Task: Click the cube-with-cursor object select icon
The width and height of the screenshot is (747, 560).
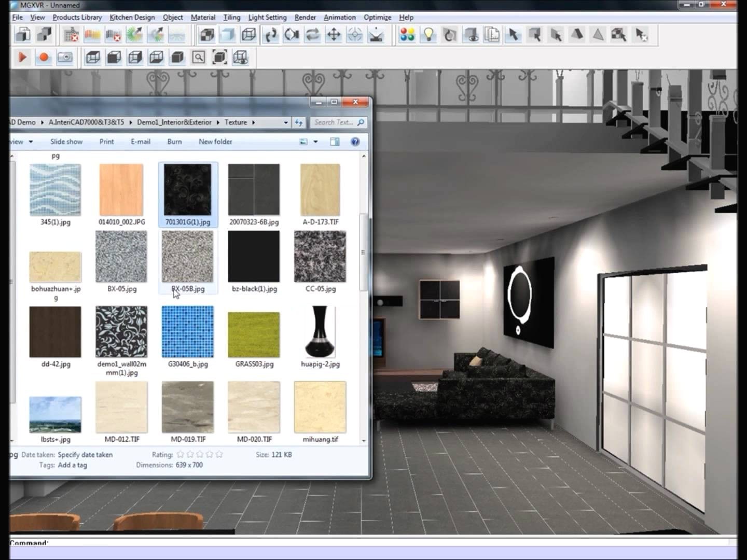Action: (x=534, y=35)
